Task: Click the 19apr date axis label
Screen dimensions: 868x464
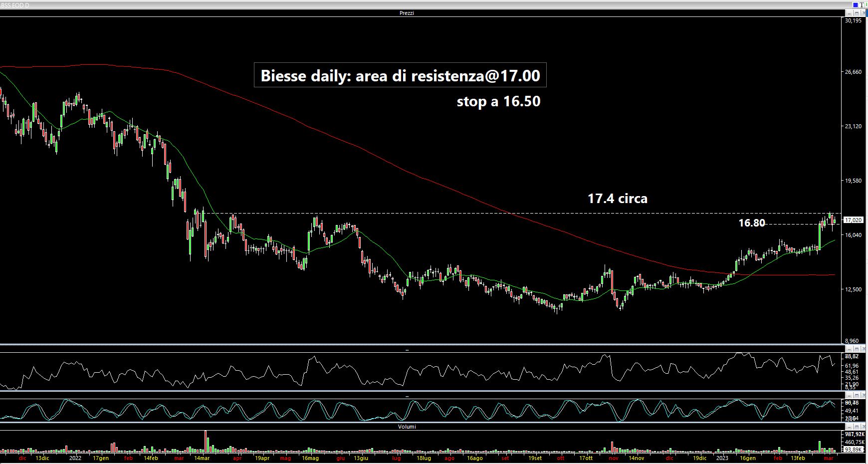Action: click(262, 458)
